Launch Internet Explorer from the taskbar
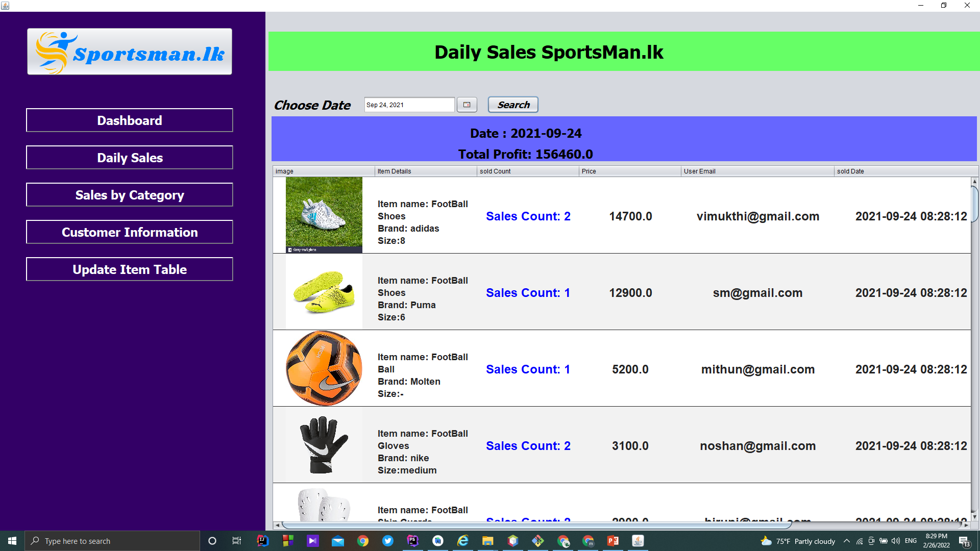The width and height of the screenshot is (980, 551). point(462,541)
